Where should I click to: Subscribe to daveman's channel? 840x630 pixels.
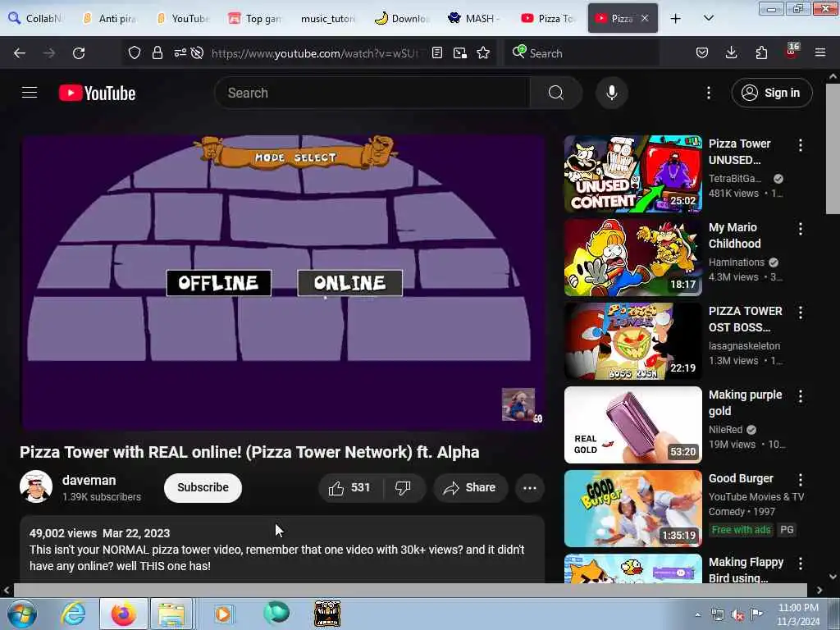(203, 487)
